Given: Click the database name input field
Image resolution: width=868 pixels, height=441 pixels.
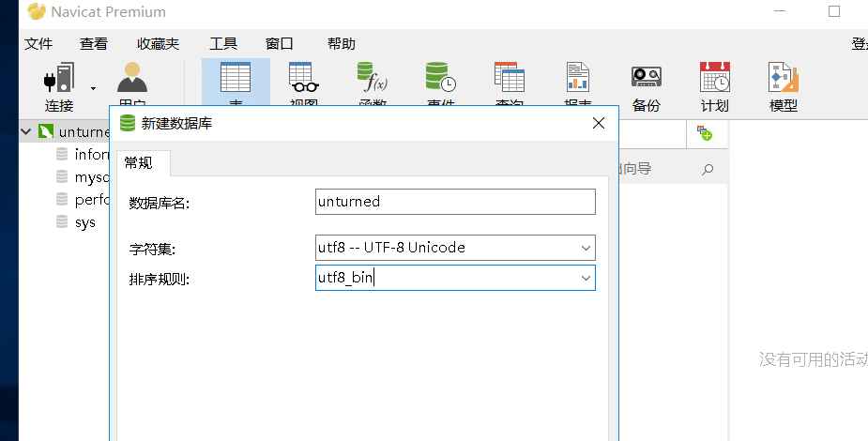Looking at the screenshot, I should [x=455, y=202].
